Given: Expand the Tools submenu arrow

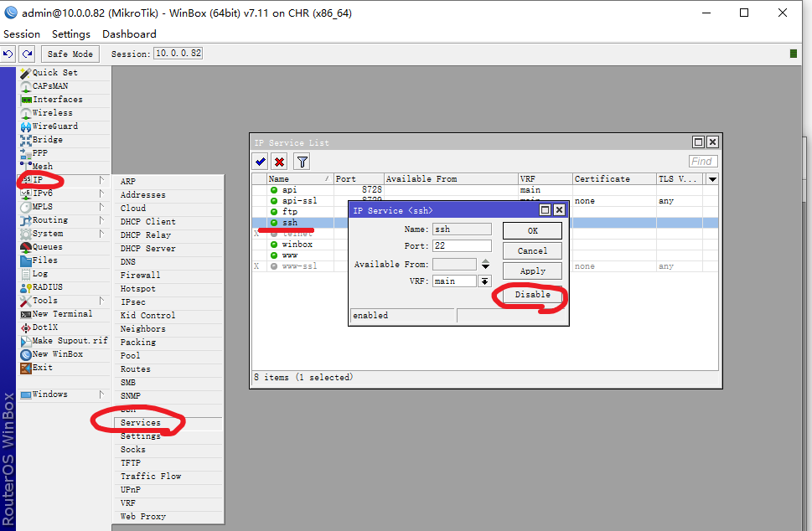Looking at the screenshot, I should click(x=101, y=301).
